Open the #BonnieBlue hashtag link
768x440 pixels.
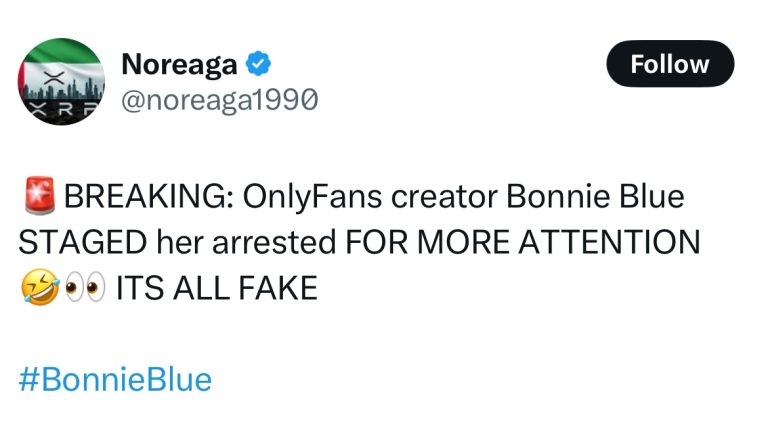(116, 380)
